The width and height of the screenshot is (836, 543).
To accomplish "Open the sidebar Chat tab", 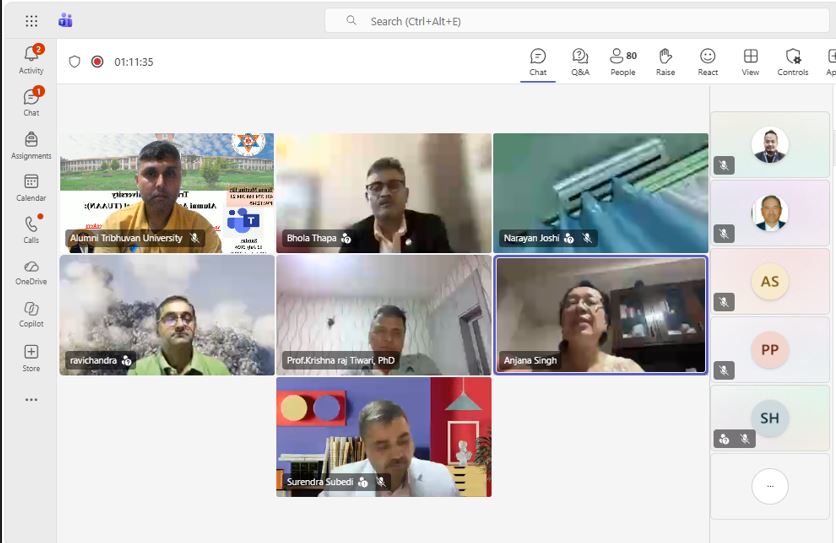I will (31, 102).
